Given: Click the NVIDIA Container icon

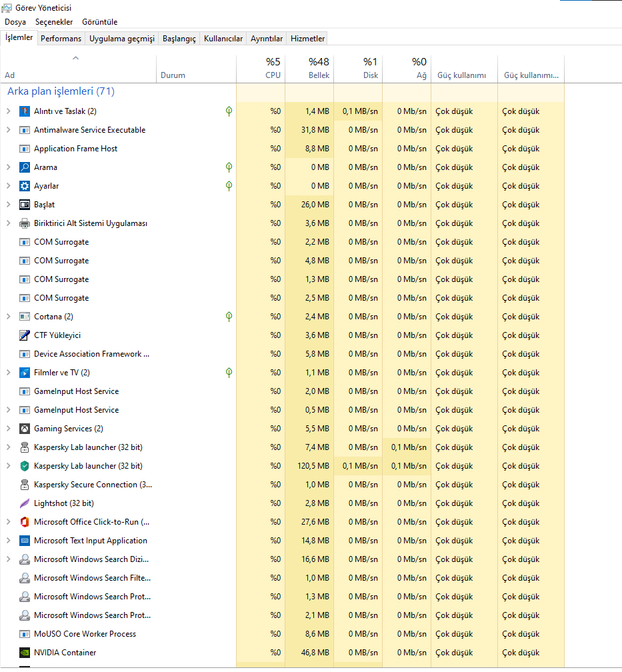Looking at the screenshot, I should point(25,653).
